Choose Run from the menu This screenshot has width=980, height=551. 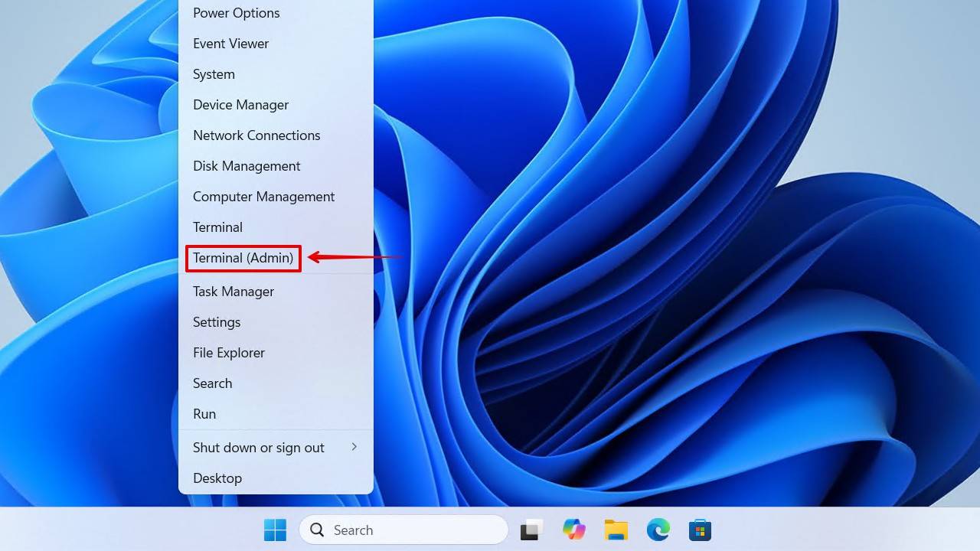pos(204,414)
